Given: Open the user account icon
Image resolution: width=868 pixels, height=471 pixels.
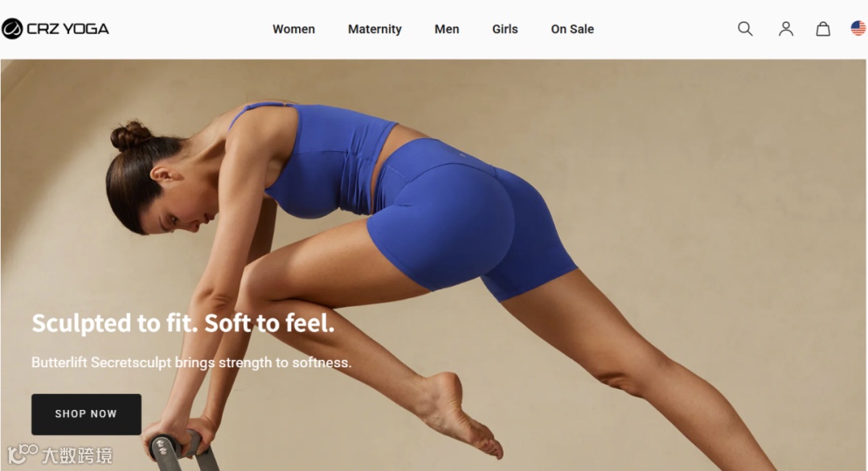Looking at the screenshot, I should click(x=785, y=29).
